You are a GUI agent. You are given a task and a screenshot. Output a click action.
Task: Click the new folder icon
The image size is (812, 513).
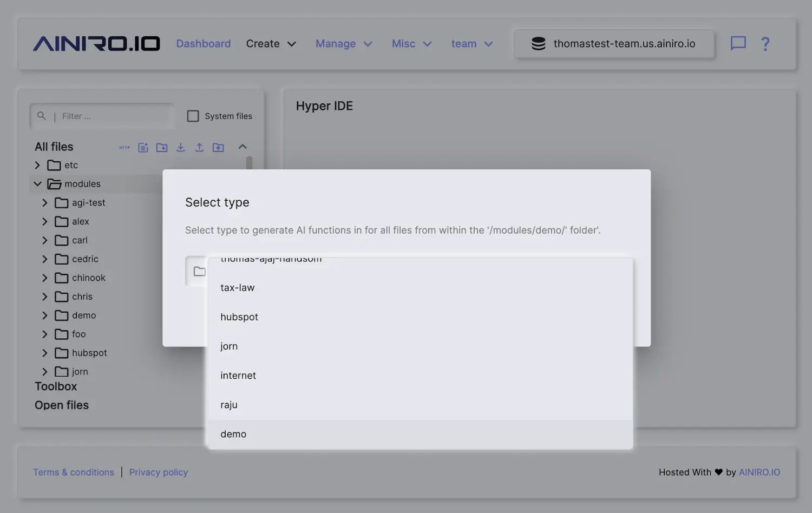coord(162,147)
